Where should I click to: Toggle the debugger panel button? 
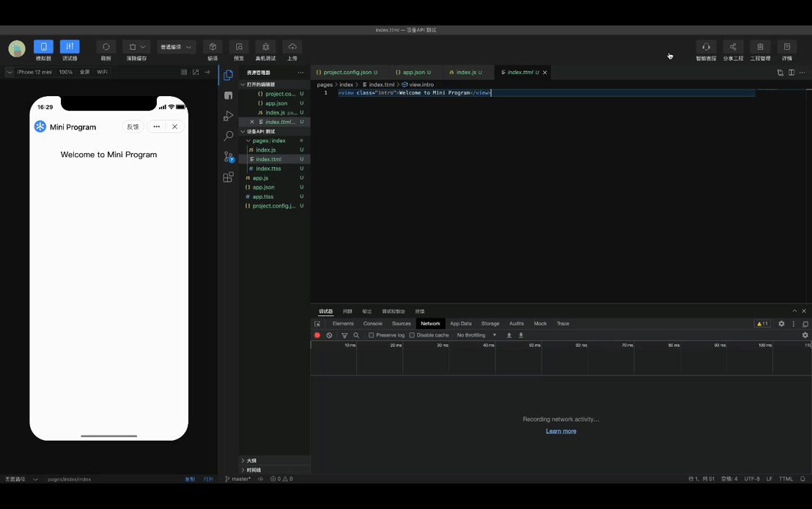pos(70,47)
